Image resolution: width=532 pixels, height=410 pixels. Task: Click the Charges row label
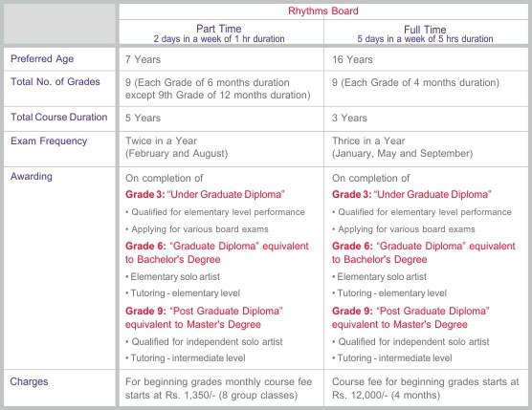(x=29, y=381)
